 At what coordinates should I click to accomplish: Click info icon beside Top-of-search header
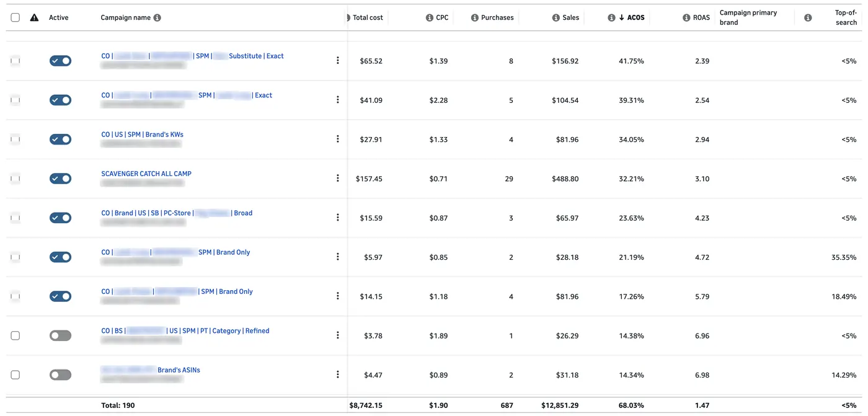click(x=808, y=17)
